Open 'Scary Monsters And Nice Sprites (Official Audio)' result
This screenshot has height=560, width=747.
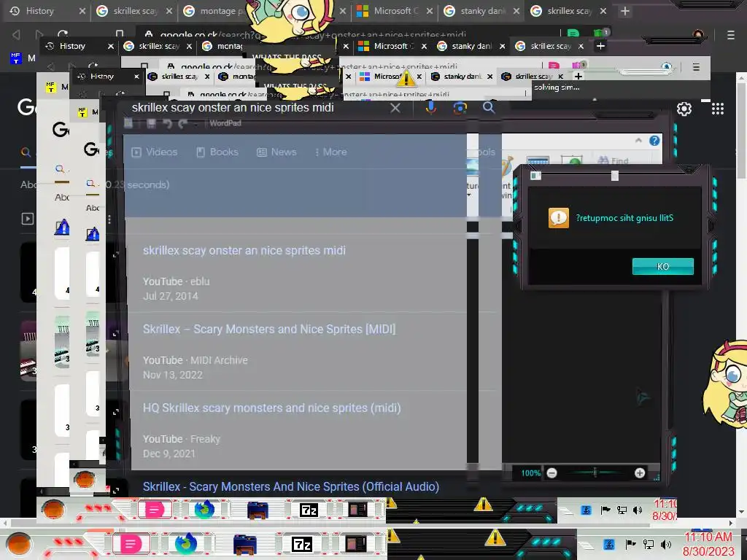coord(291,486)
